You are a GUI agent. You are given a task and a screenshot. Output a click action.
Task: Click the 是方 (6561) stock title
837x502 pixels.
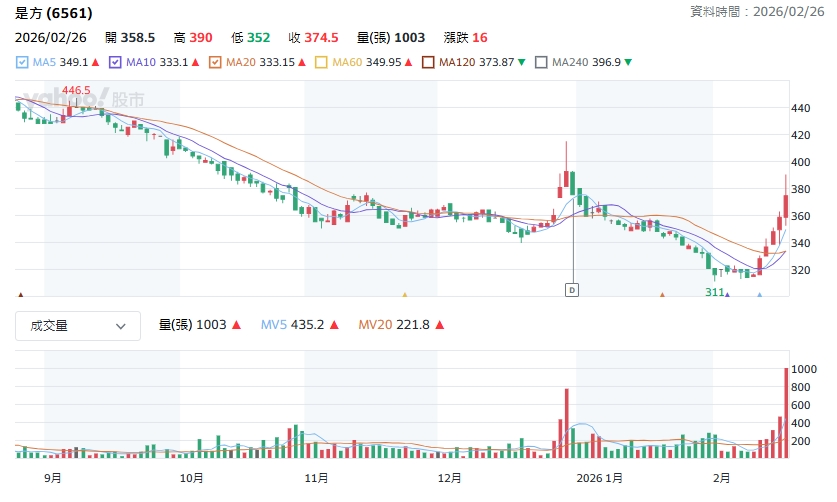tap(54, 13)
